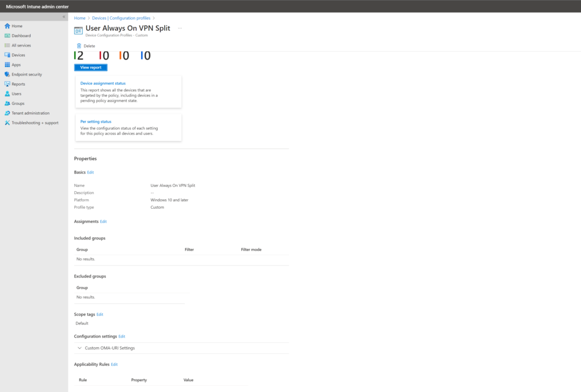Image resolution: width=581 pixels, height=392 pixels.
Task: Open Endpoint security menu label
Action: (27, 74)
